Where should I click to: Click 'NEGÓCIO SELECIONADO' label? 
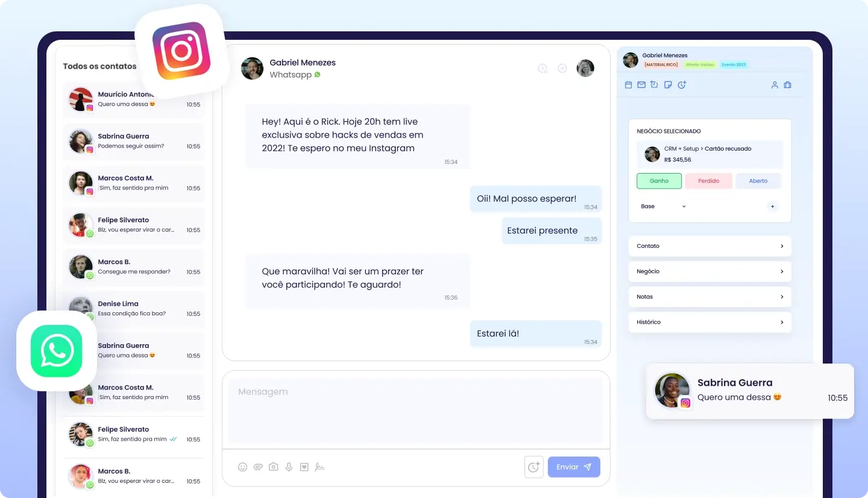[x=668, y=131]
